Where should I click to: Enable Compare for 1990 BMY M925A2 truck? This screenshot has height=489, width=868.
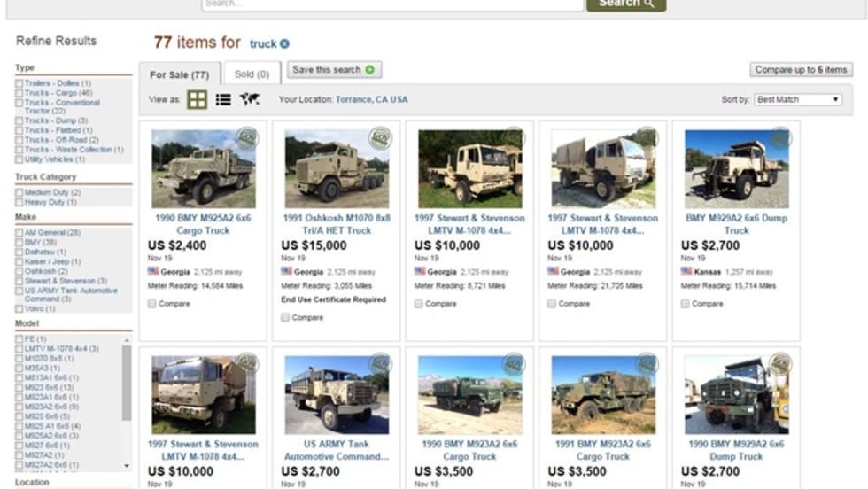(152, 304)
